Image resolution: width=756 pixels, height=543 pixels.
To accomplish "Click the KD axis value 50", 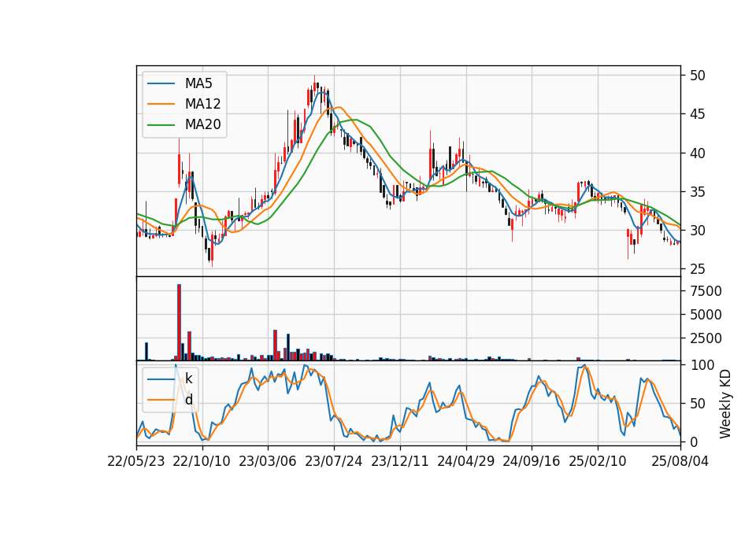I will 698,404.
